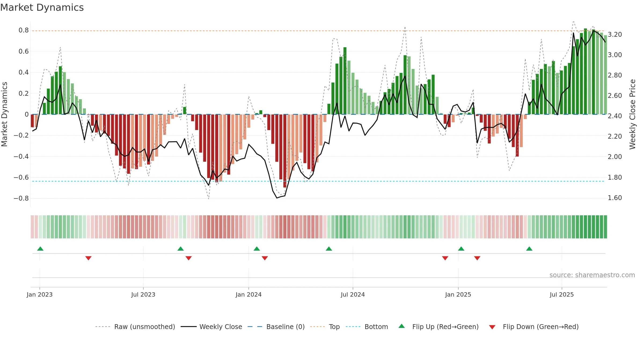This screenshot has height=362, width=644.
Task: Click the Weekly Close Price axis title
Action: [632, 114]
